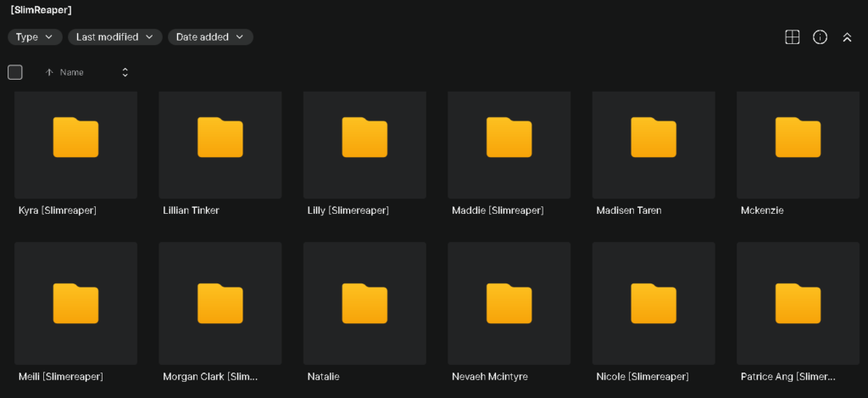Open the info details panel icon

(820, 37)
